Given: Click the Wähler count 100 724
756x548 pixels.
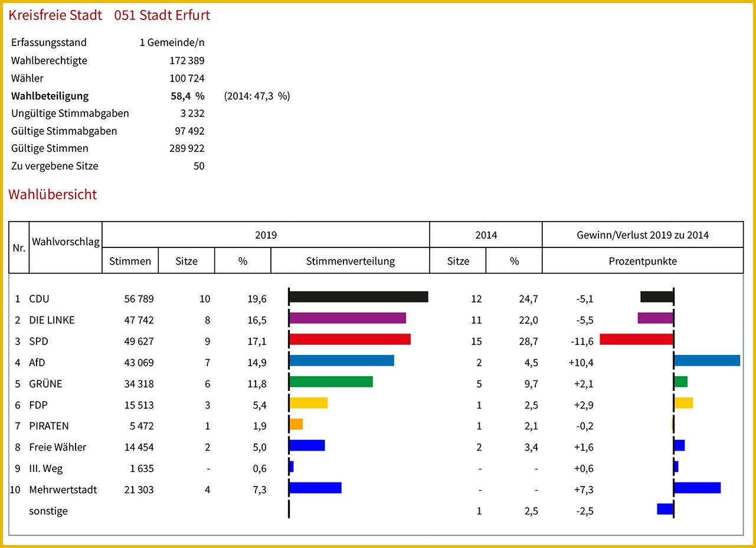Looking at the screenshot, I should click(187, 78).
